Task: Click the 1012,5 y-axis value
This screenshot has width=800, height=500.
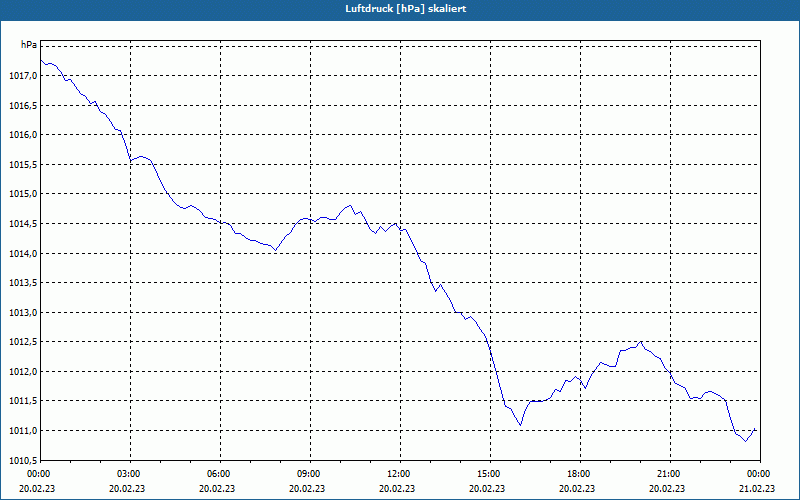Action: coord(22,342)
